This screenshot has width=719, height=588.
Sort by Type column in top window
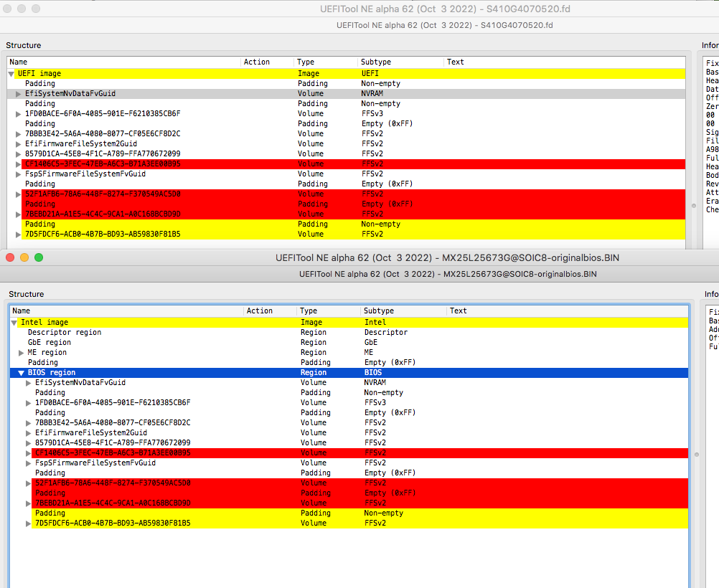tap(326, 62)
